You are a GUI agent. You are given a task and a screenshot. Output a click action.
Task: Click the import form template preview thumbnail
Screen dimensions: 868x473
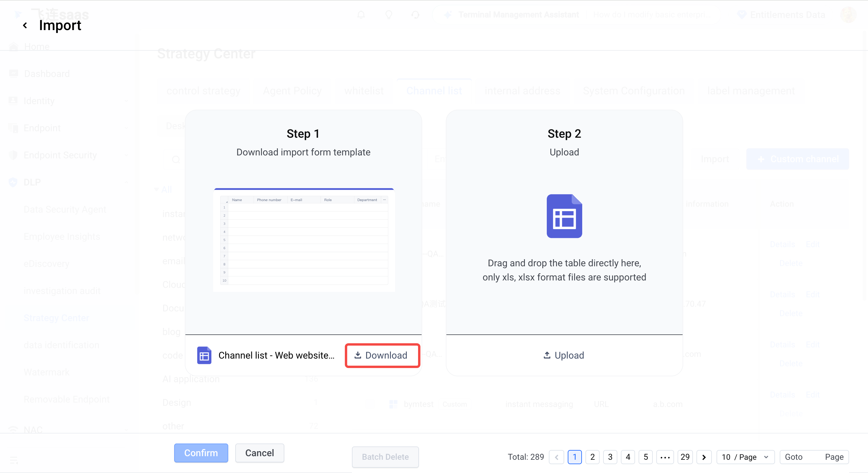click(304, 240)
